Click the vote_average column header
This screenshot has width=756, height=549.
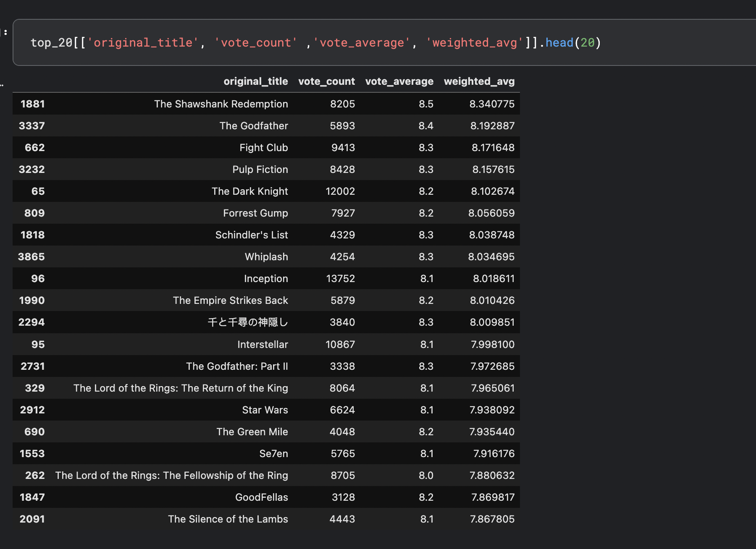click(x=399, y=81)
